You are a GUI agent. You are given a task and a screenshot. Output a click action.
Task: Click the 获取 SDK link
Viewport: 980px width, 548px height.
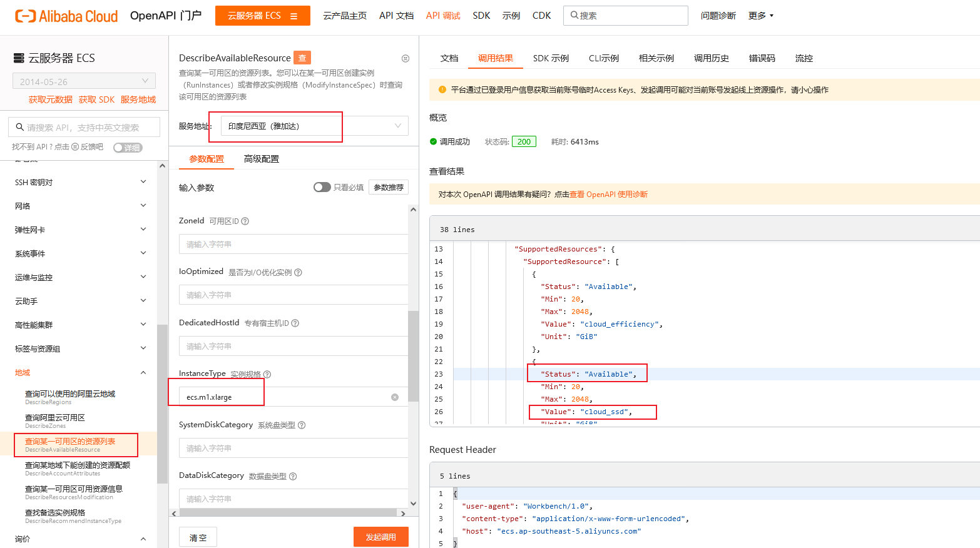[96, 99]
